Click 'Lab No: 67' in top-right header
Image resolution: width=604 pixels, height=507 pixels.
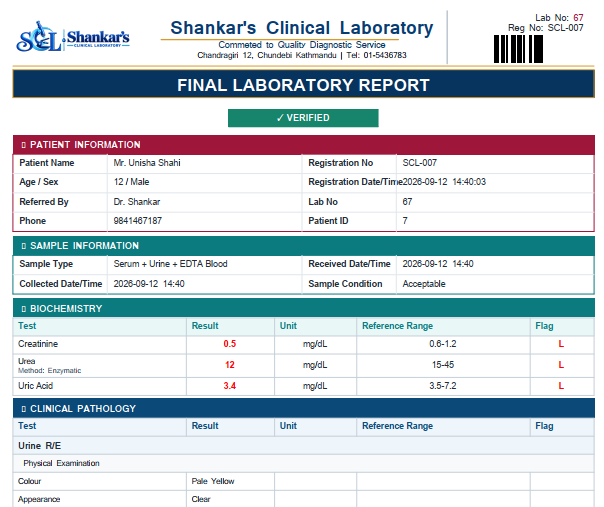point(559,18)
